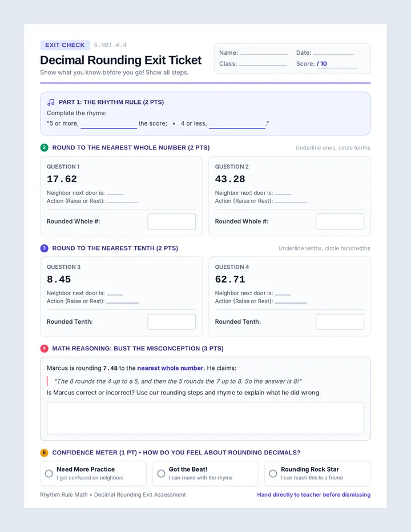The width and height of the screenshot is (411, 532).
Task: Click the green number 2 section badge
Action: coord(44,148)
